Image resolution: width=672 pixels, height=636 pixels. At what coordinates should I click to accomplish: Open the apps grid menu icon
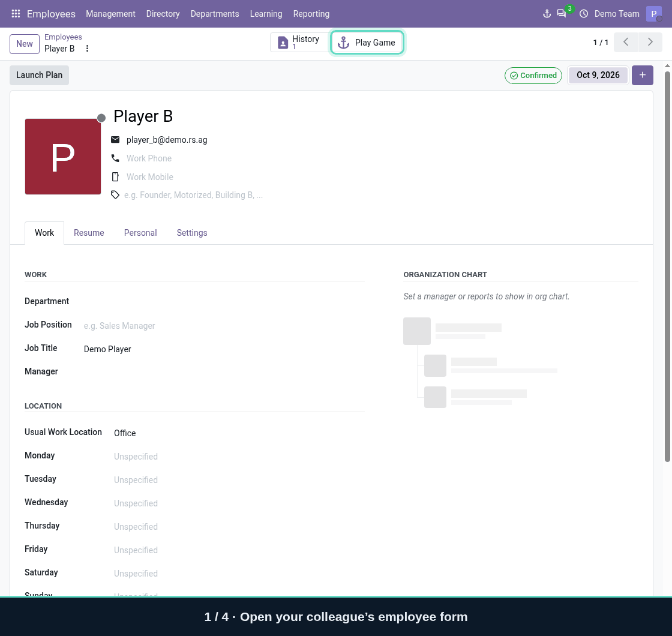click(x=16, y=14)
